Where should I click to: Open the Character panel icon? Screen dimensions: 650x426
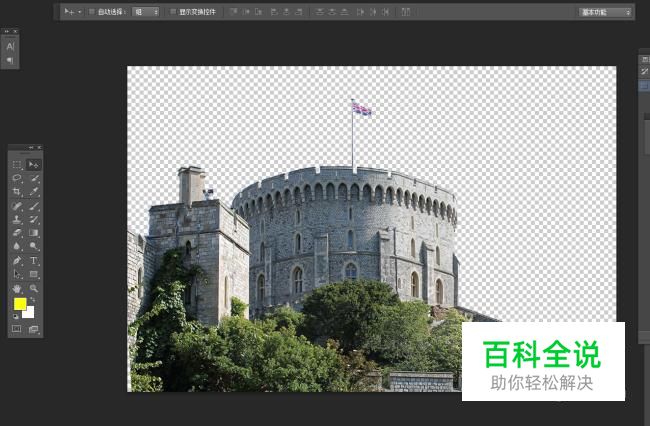tap(10, 46)
